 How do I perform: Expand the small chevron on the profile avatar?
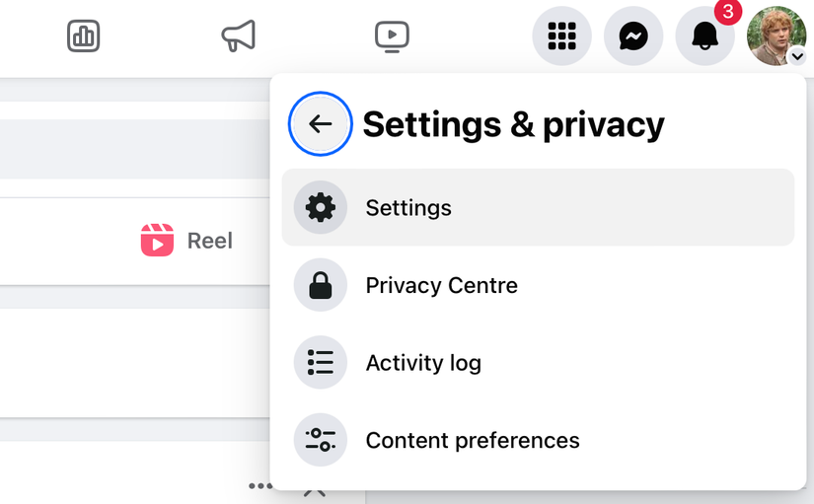[x=797, y=57]
